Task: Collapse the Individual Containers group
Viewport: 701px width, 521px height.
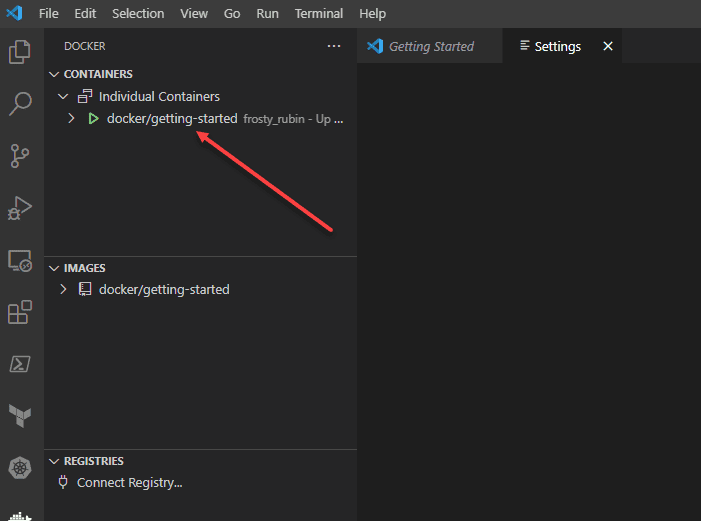Action: click(63, 96)
